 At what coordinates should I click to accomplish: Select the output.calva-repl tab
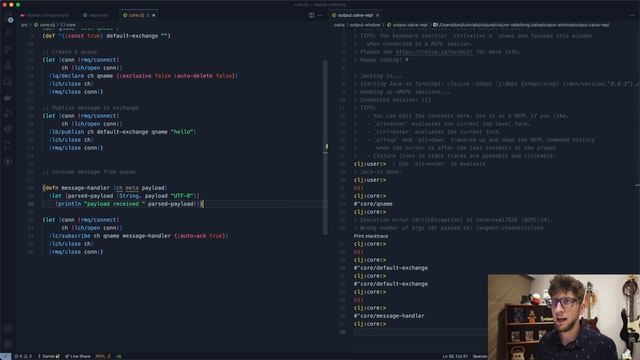tap(355, 15)
